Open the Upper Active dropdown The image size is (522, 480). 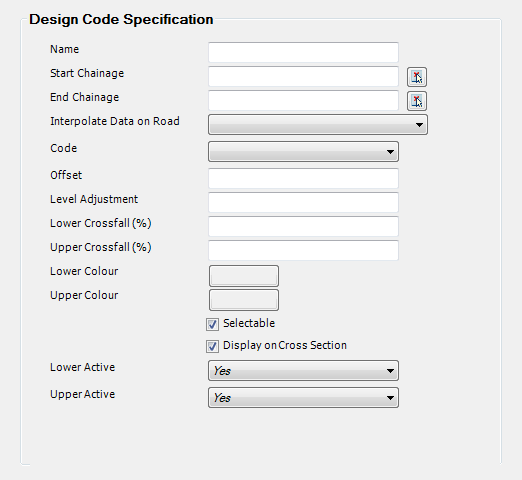pyautogui.click(x=303, y=397)
